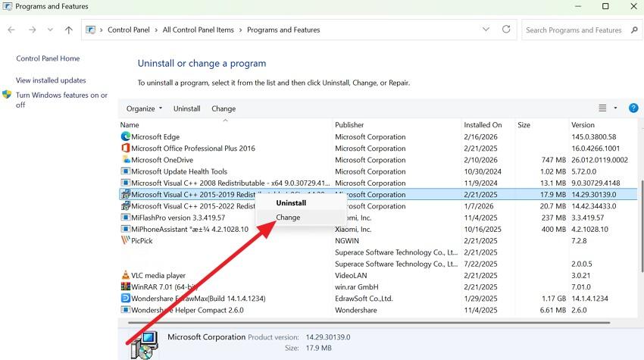Click Control Panel breadcrumb segment
Image resolution: width=644 pixels, height=360 pixels.
[129, 30]
